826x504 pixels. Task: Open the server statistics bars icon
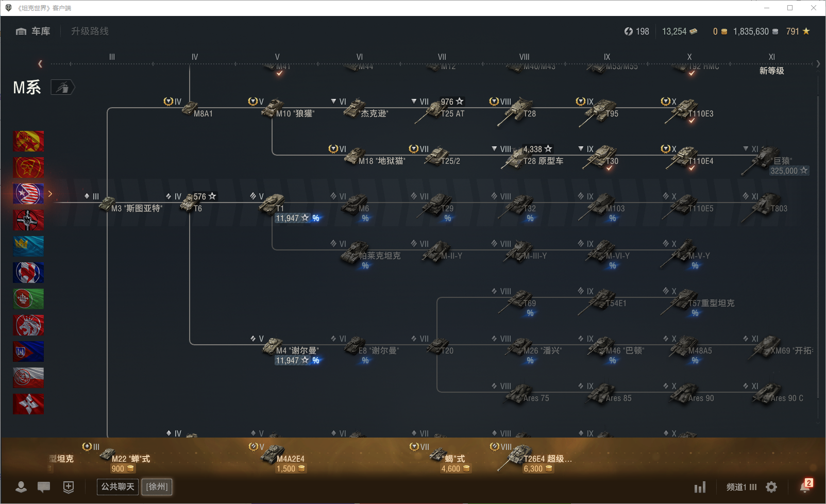coord(700,487)
